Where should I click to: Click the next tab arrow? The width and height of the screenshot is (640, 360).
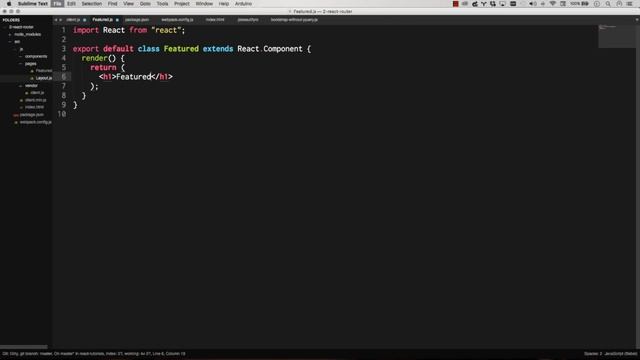pos(60,20)
